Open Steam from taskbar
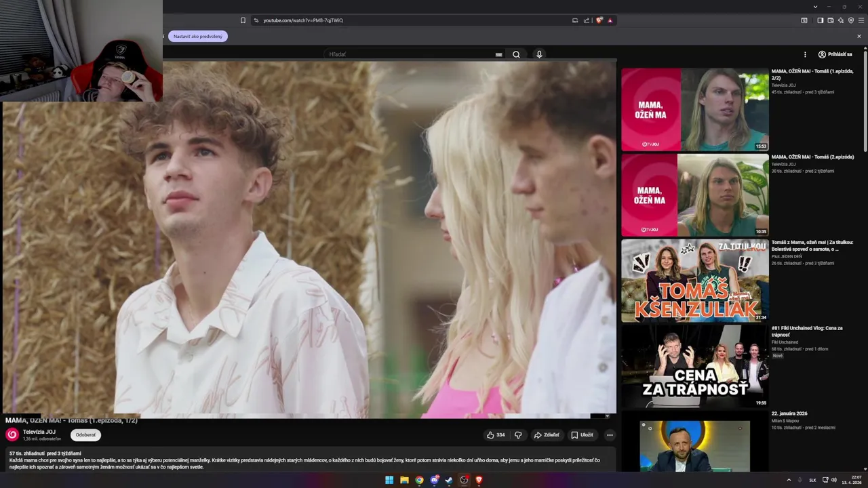This screenshot has height=488, width=868. 449,480
